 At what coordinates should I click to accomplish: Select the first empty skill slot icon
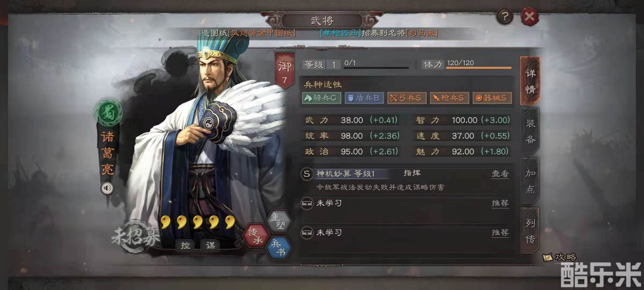pyautogui.click(x=307, y=203)
